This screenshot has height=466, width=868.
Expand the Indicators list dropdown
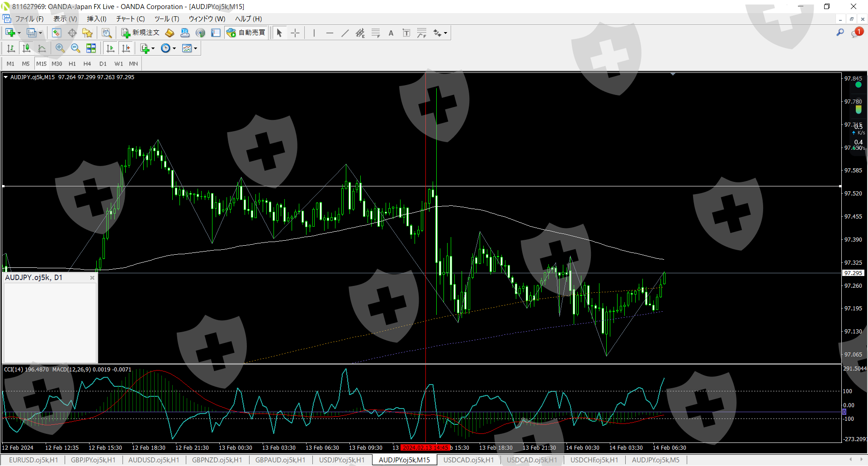point(153,48)
